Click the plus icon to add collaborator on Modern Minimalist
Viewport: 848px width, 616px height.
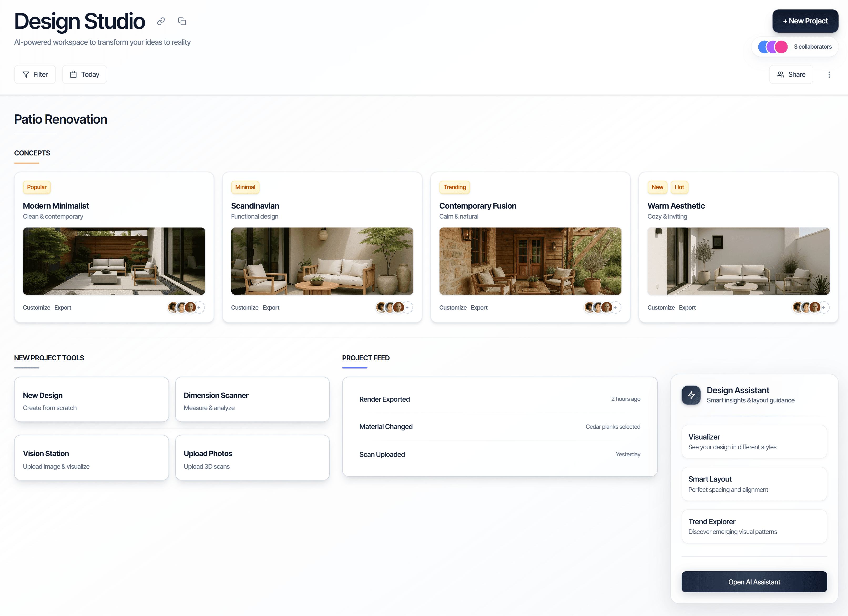tap(199, 307)
